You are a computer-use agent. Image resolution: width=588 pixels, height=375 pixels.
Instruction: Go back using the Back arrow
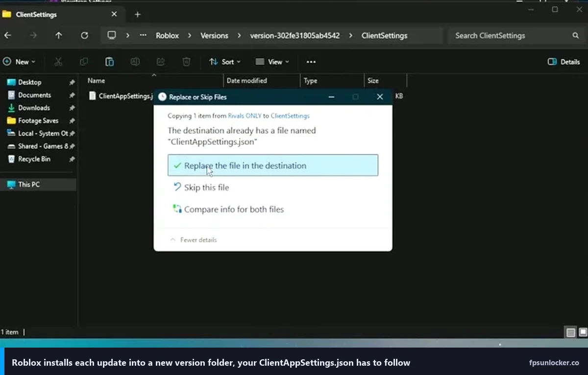pos(8,35)
